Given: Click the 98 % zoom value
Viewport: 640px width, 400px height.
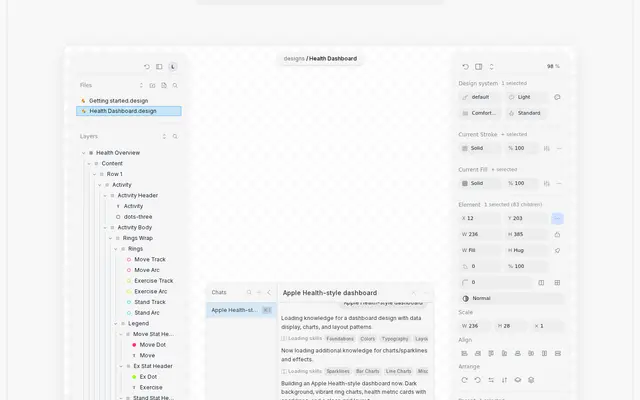Looking at the screenshot, I should 553,66.
